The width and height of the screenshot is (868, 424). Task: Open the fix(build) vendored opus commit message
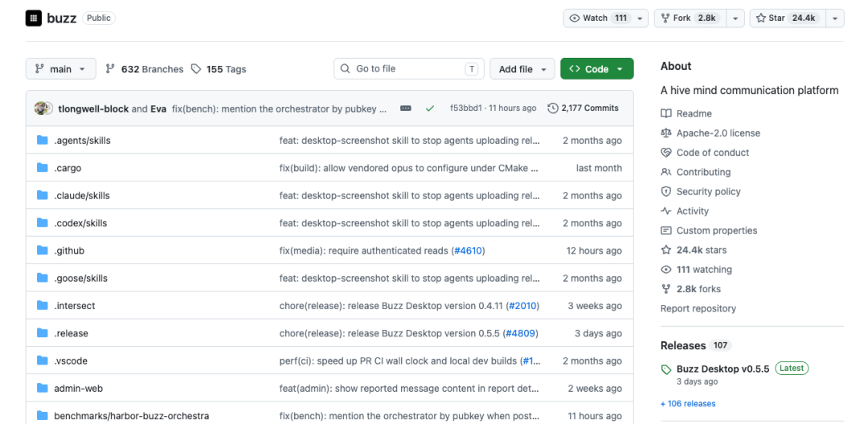pyautogui.click(x=408, y=168)
